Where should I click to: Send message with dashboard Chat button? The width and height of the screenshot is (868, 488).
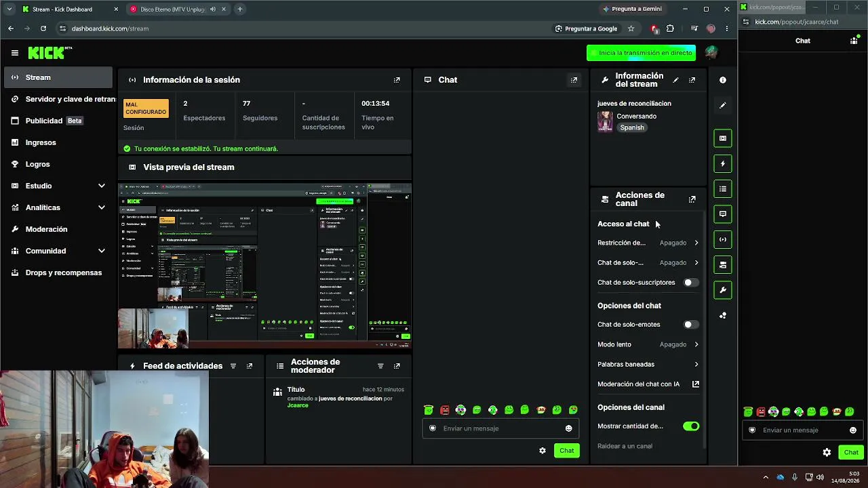coord(567,451)
